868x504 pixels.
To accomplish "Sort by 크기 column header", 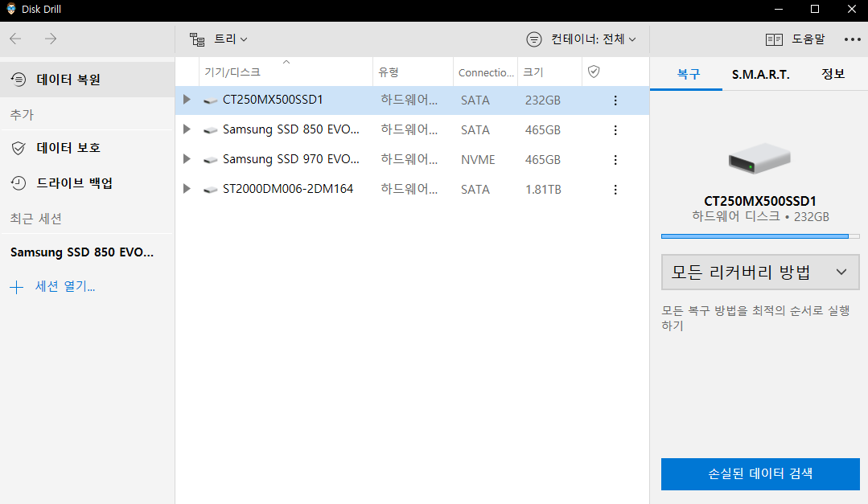I will pos(549,72).
